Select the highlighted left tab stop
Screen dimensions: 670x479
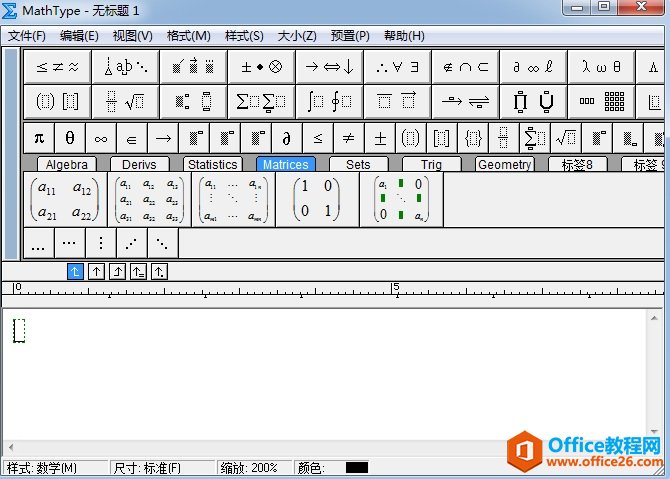coord(75,271)
